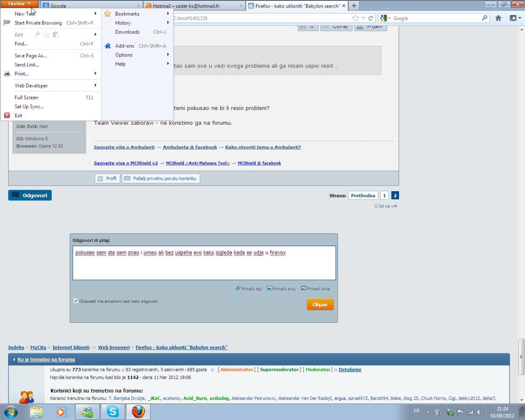Bookmark this page with the star icon

[355, 18]
